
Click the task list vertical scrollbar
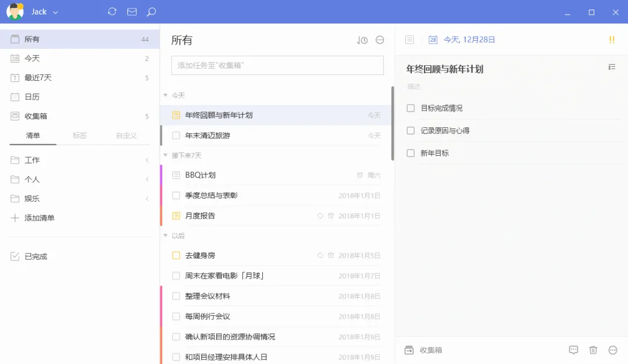tap(392, 123)
